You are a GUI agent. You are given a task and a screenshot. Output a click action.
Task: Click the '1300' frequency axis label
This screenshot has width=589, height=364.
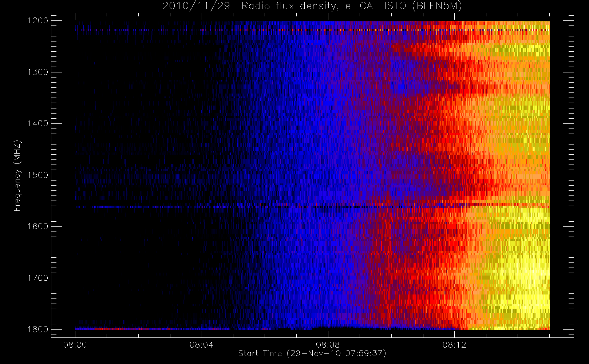tap(38, 72)
